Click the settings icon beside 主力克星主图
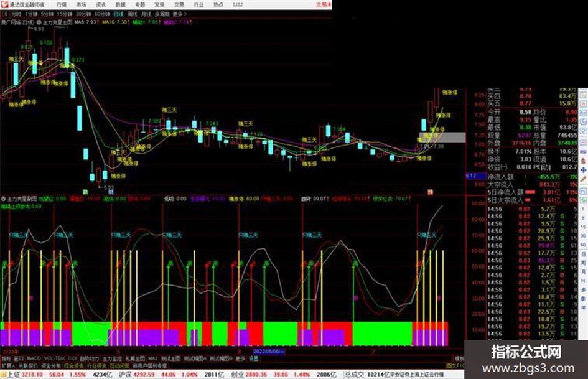This screenshot has width=588, height=379. (x=39, y=22)
